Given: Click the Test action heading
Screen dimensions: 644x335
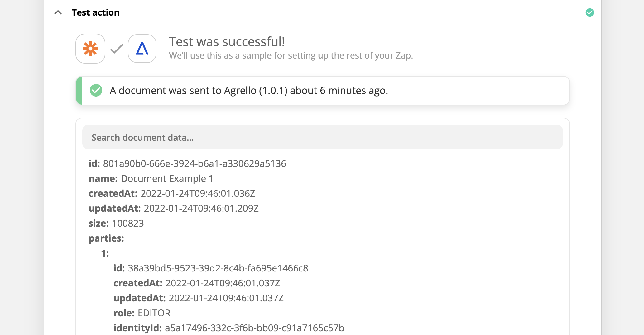Looking at the screenshot, I should pos(95,12).
